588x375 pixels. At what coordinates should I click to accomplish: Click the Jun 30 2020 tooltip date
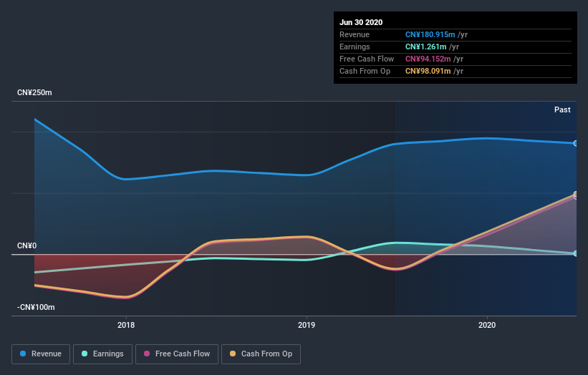[x=361, y=22]
